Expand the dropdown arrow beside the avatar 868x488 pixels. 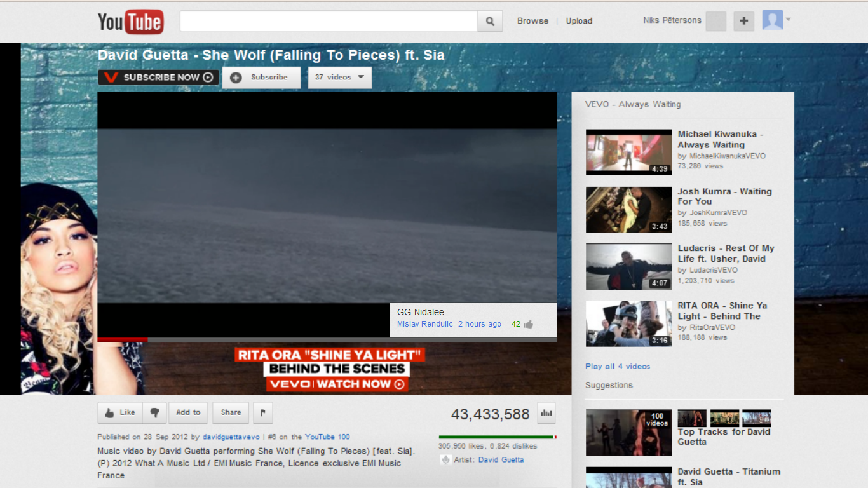tap(788, 20)
